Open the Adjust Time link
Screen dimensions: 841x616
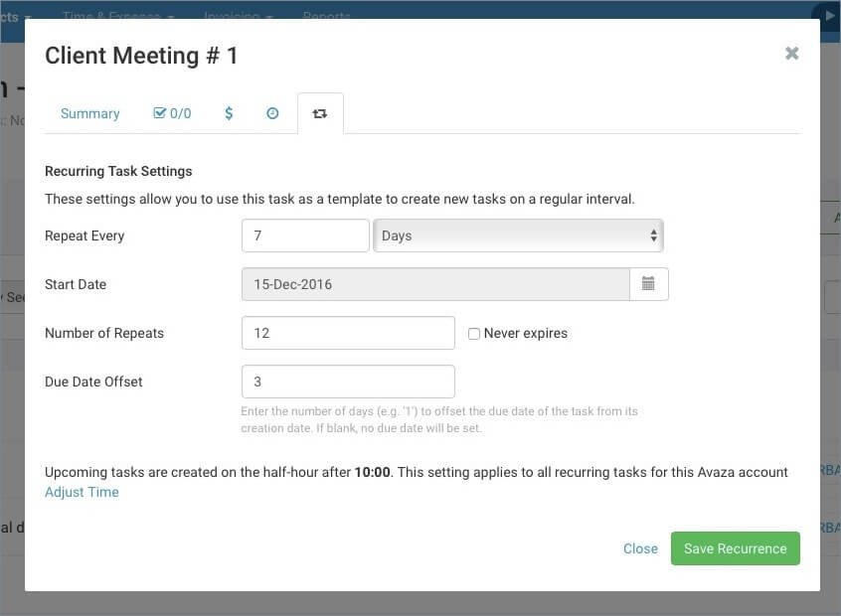82,491
